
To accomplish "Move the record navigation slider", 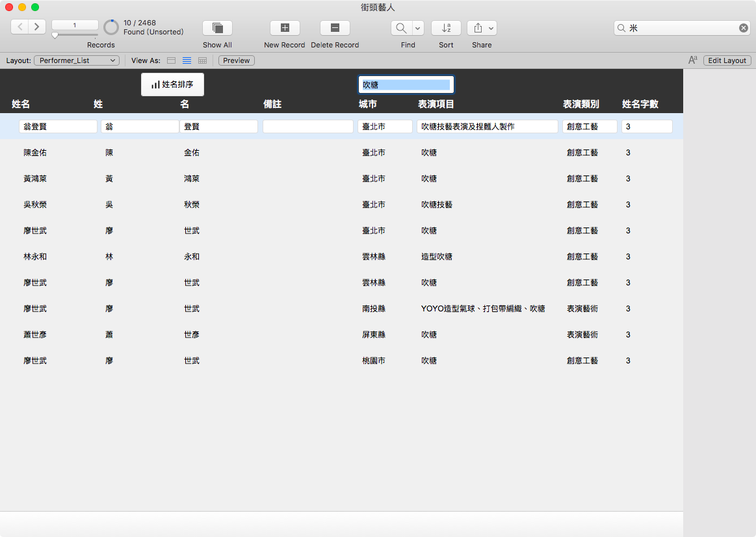I will tap(55, 35).
